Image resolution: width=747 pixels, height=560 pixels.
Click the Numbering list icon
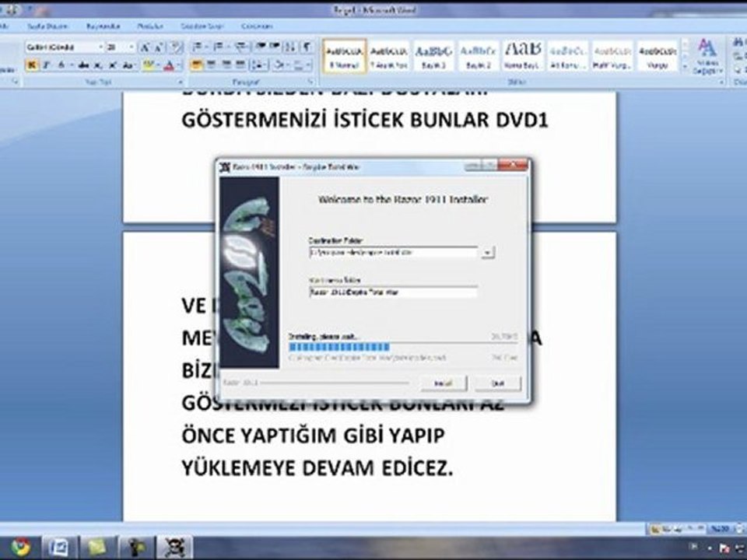[x=218, y=47]
